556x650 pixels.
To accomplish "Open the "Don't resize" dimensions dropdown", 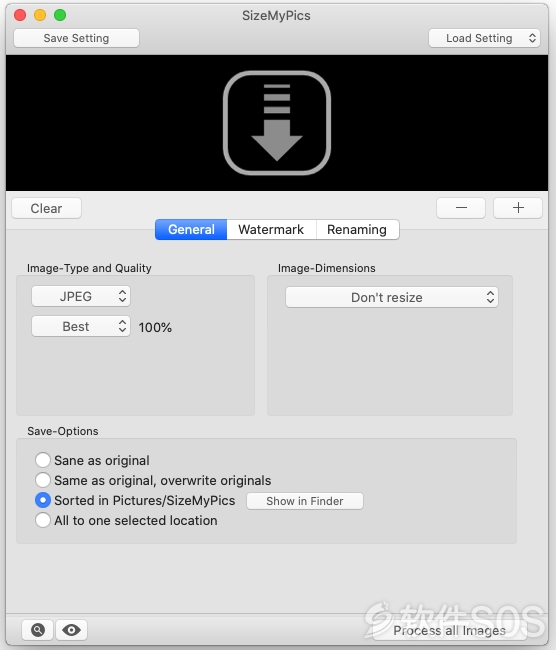I will point(392,297).
